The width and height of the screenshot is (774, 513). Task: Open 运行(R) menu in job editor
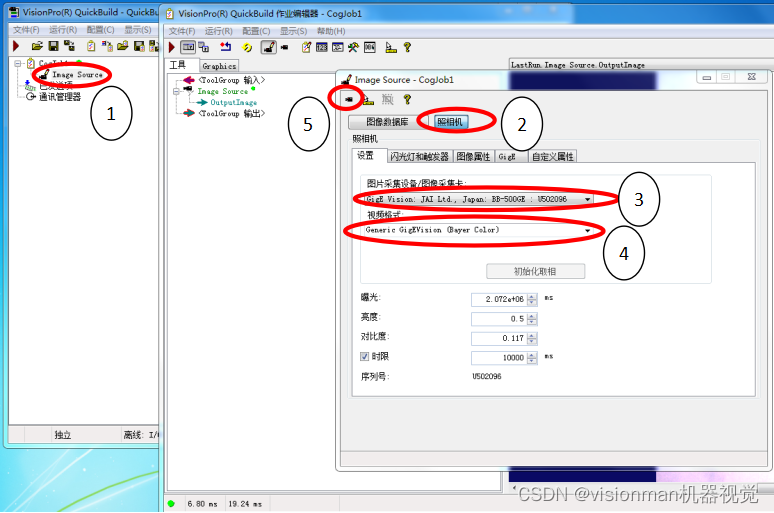219,31
